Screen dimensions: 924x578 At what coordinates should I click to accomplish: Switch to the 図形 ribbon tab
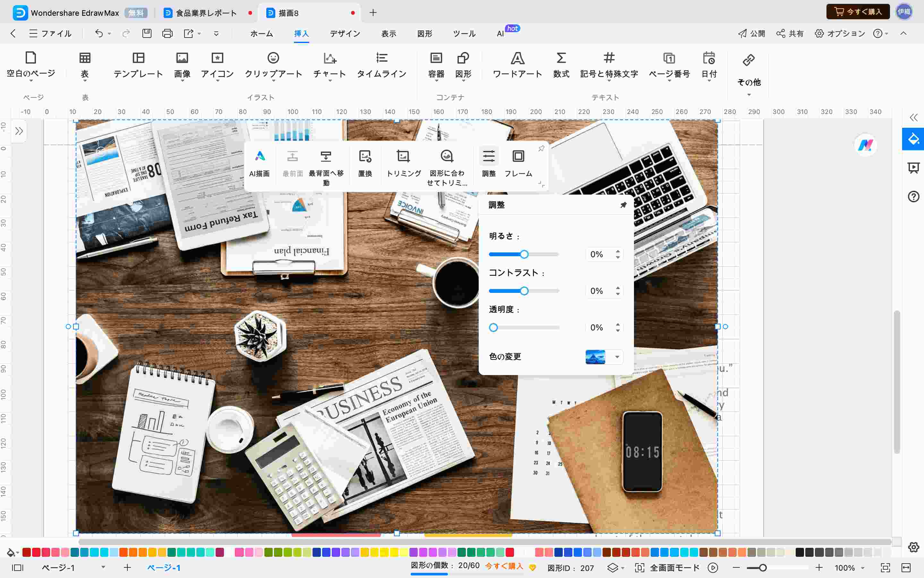(x=424, y=34)
